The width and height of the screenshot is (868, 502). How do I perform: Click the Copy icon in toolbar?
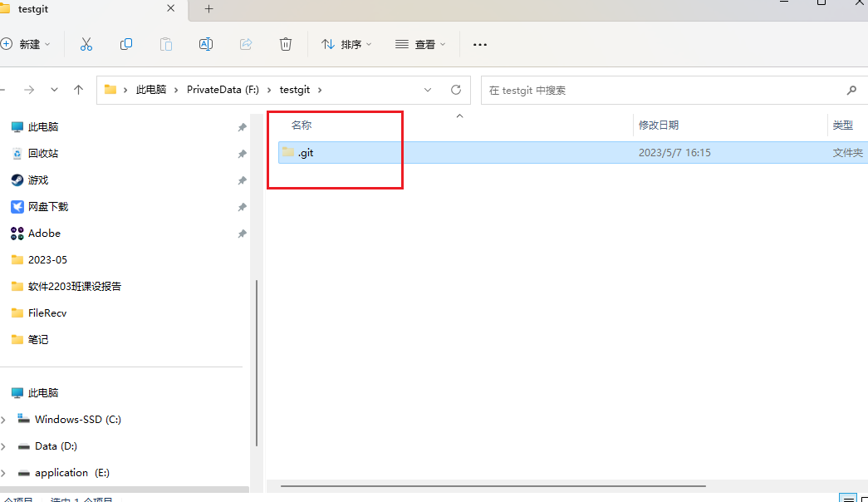pyautogui.click(x=126, y=44)
